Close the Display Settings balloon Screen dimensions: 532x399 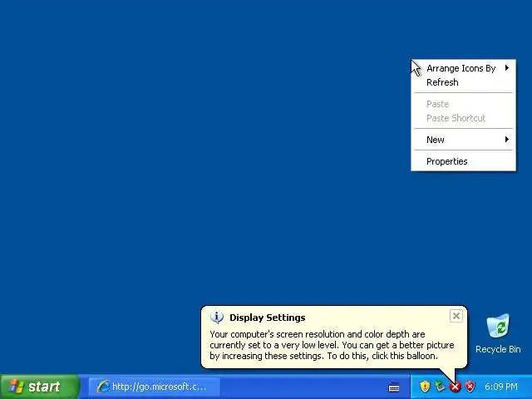(456, 316)
